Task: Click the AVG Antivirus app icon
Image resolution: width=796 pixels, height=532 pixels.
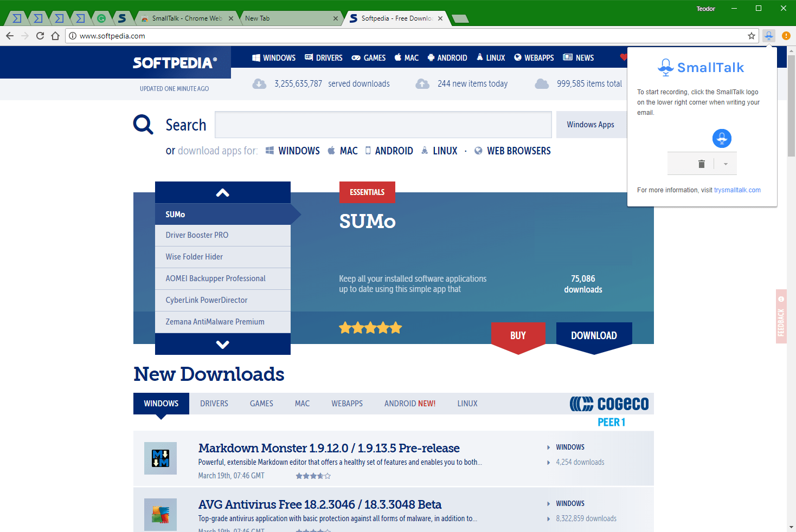Action: tap(161, 515)
